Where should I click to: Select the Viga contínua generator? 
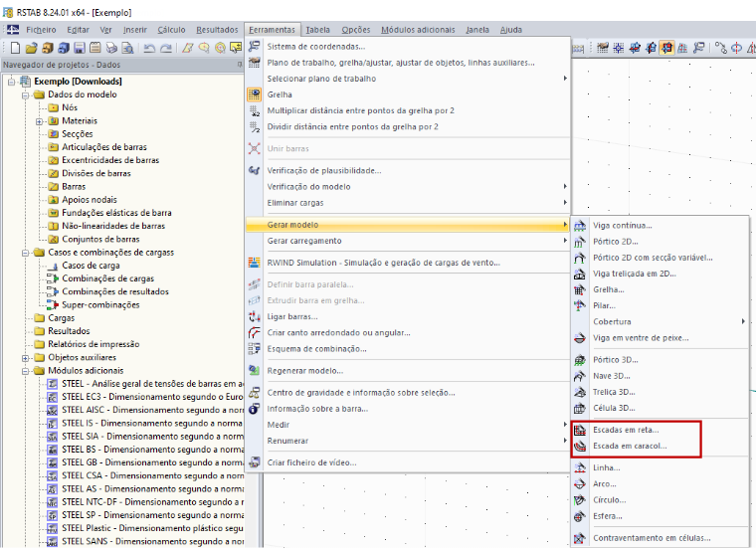click(660, 225)
